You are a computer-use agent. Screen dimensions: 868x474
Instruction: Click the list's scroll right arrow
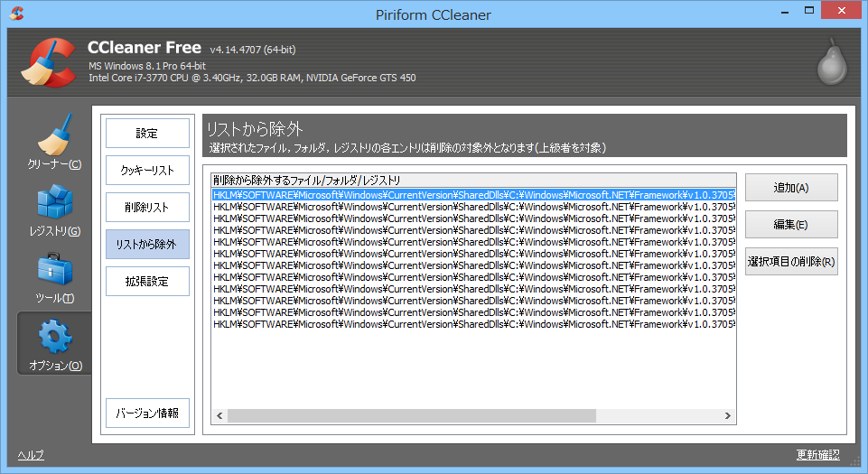tap(728, 416)
